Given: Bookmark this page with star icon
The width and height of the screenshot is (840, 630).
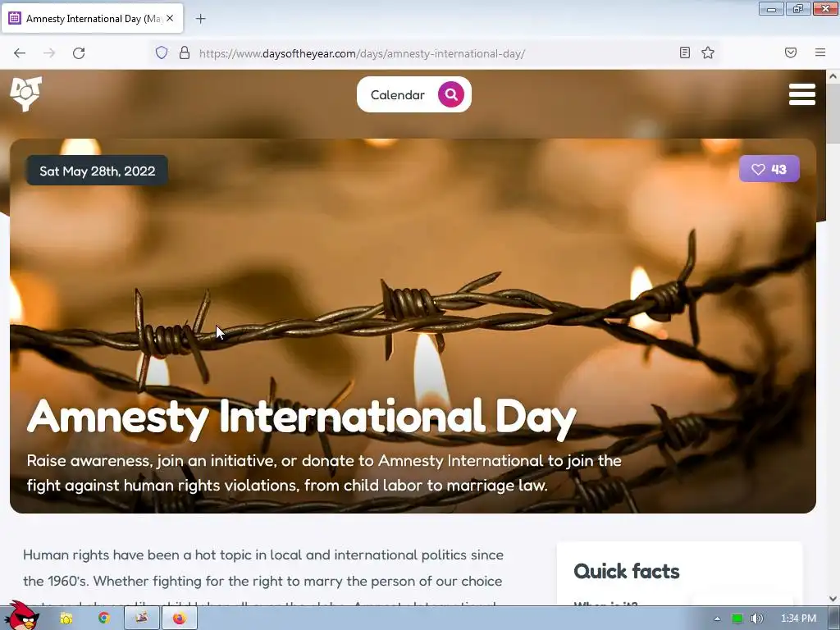Looking at the screenshot, I should pyautogui.click(x=708, y=52).
